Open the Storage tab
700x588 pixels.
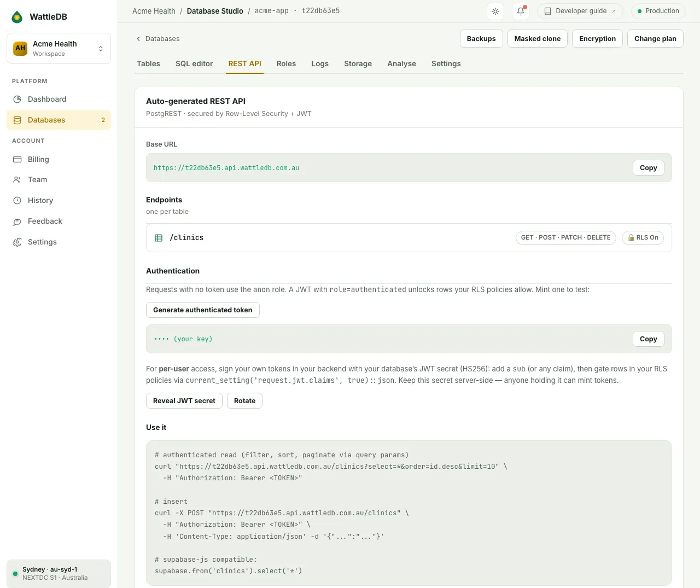358,63
